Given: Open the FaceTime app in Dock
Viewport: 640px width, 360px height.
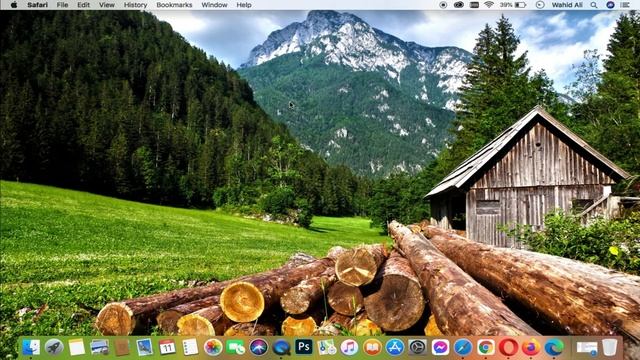Looking at the screenshot, I should click(x=236, y=347).
